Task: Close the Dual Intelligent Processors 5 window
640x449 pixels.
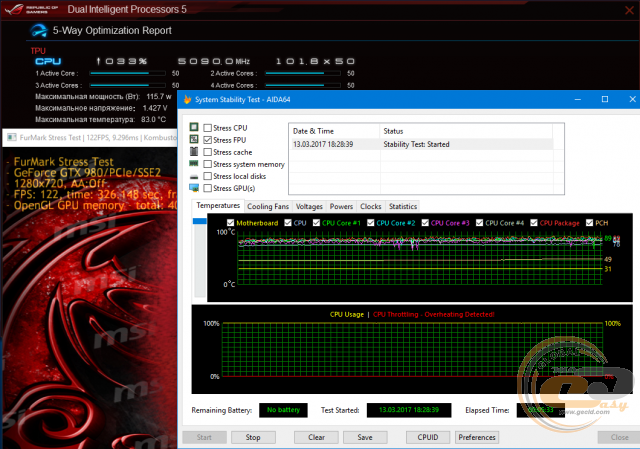Action: (x=629, y=10)
